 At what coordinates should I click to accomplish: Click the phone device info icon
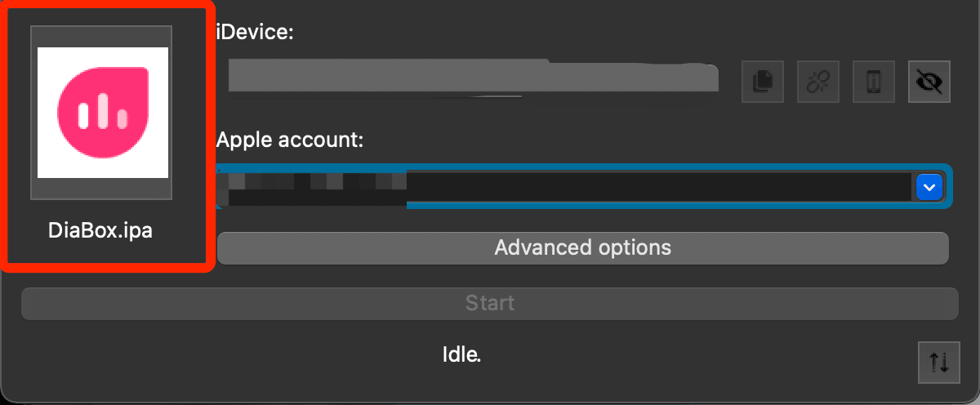pos(874,82)
